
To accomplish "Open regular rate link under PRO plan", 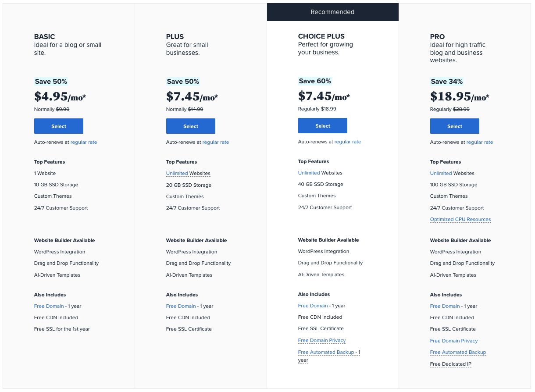I will point(480,142).
